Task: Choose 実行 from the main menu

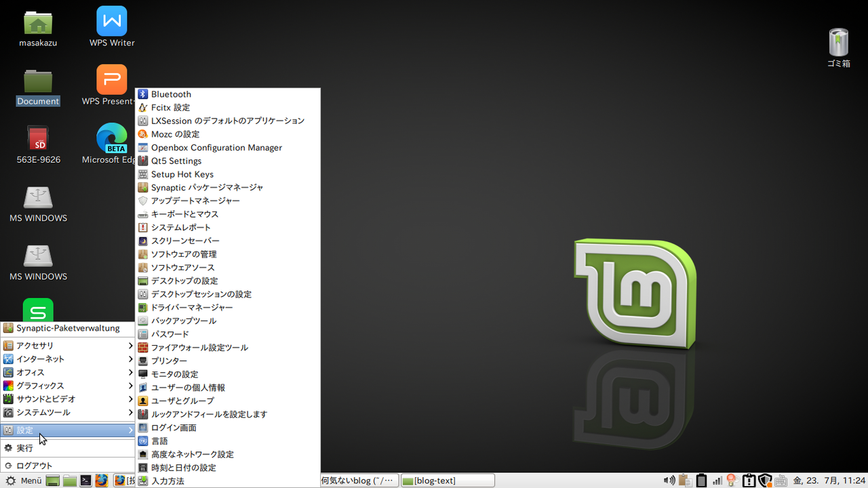Action: (x=68, y=448)
